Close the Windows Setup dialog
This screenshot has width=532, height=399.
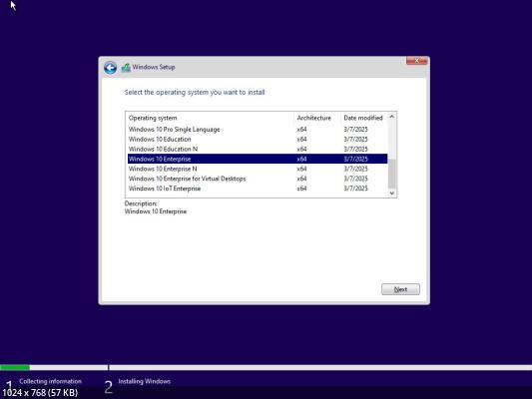[x=416, y=61]
